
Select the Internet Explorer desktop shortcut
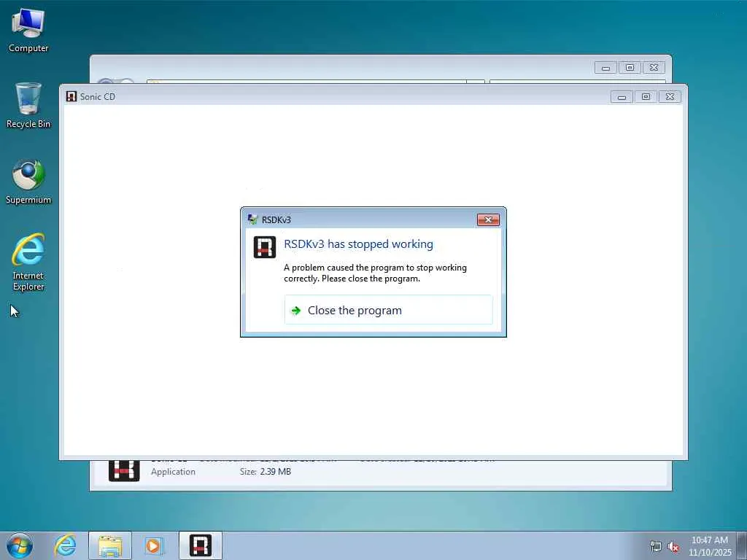click(x=28, y=262)
